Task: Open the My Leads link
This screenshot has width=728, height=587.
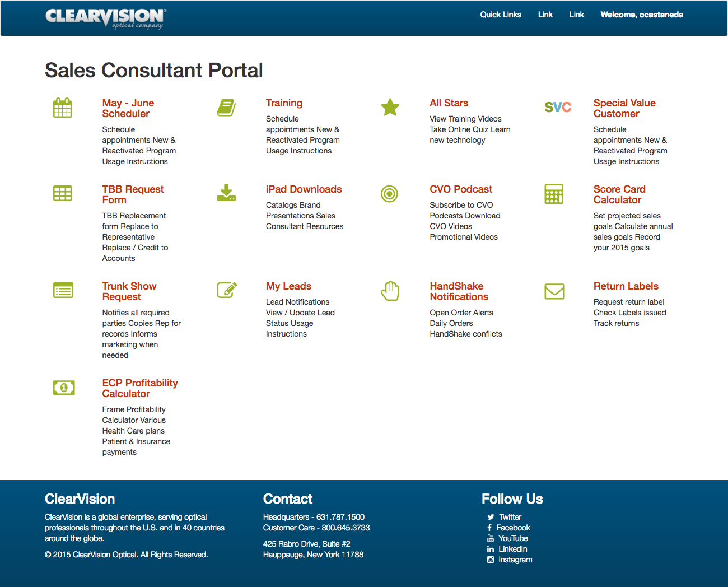Action: [288, 286]
